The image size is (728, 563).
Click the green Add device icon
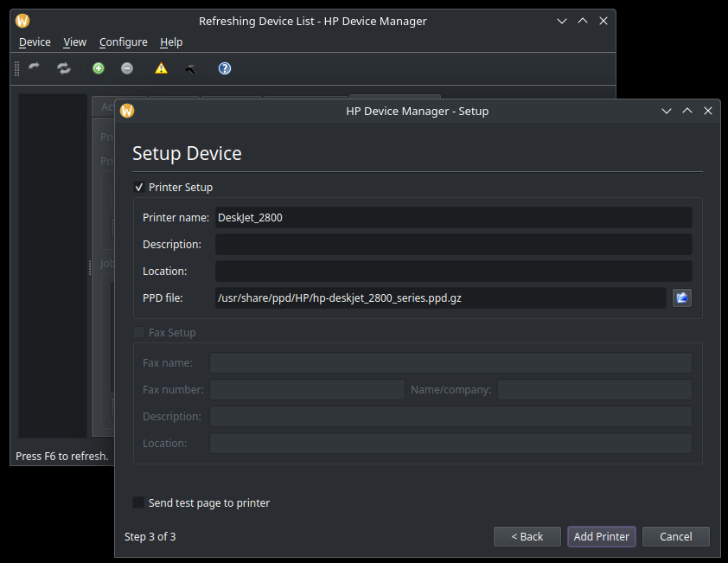[99, 68]
